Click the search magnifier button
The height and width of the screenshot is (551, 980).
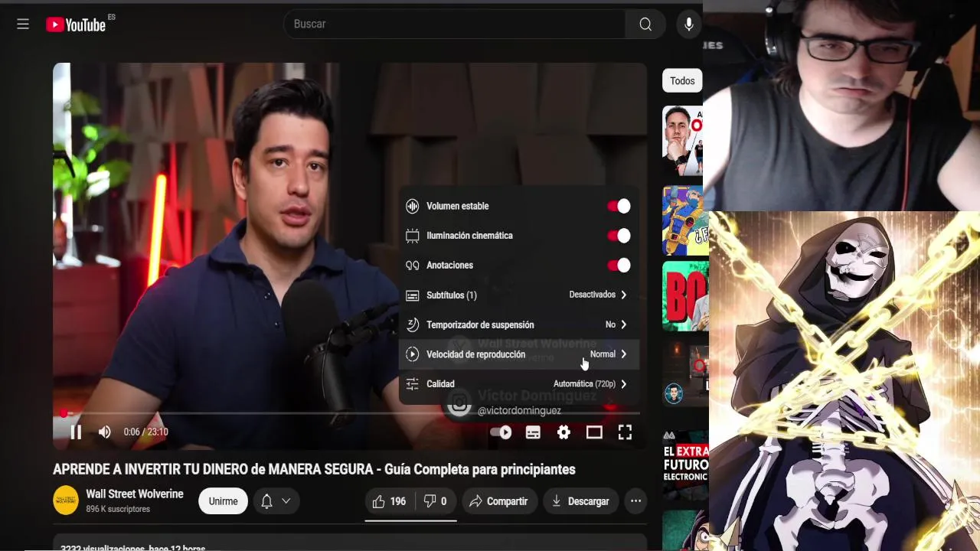[x=645, y=24]
